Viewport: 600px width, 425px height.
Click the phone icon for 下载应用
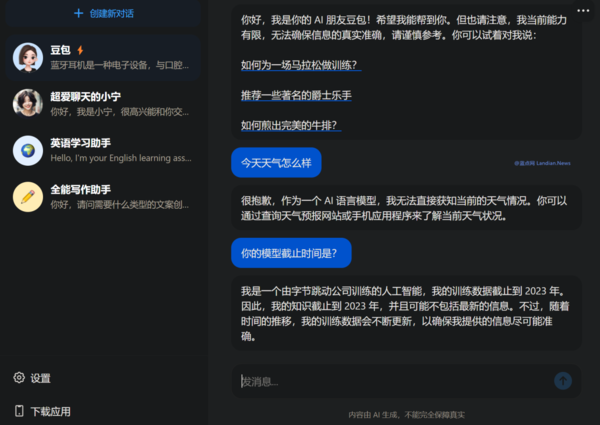coord(19,411)
